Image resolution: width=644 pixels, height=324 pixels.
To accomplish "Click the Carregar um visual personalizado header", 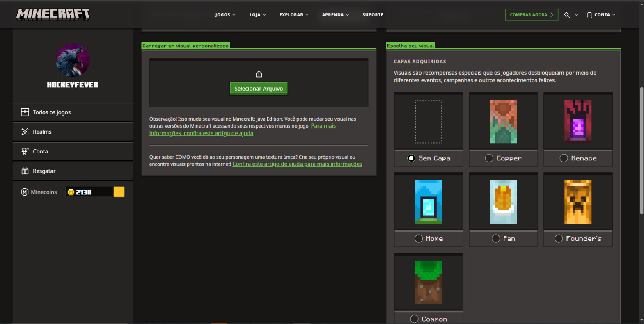I will [186, 46].
